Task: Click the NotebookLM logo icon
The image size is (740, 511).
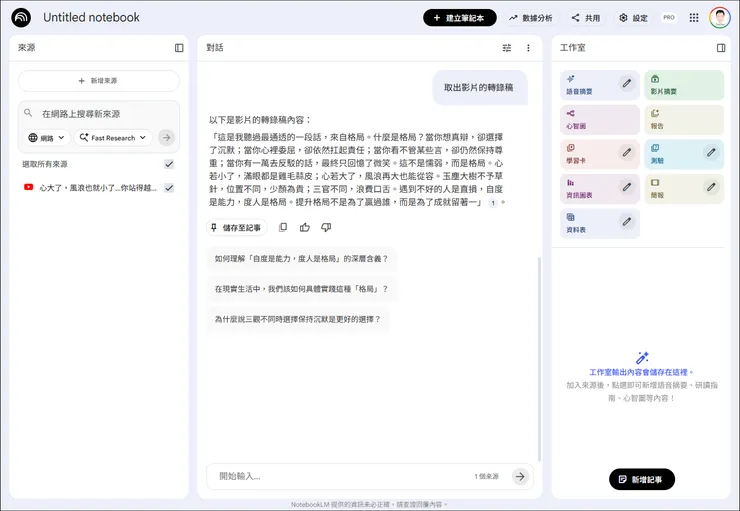Action: [x=21, y=18]
